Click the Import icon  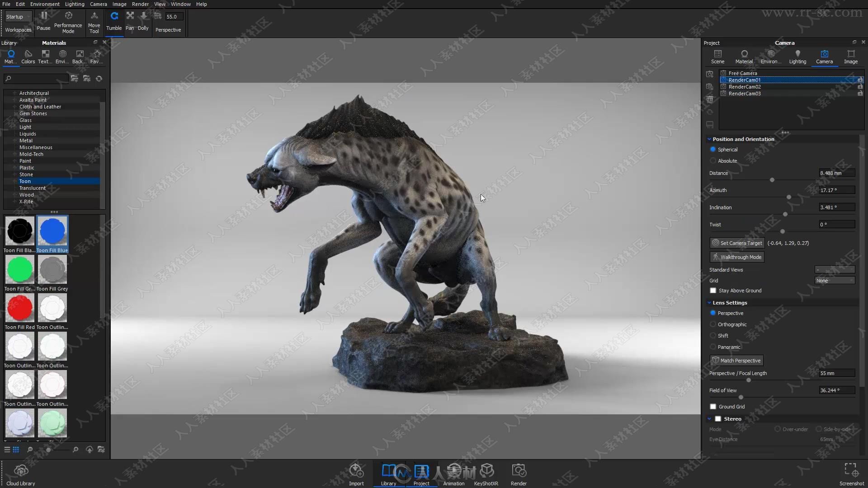356,471
